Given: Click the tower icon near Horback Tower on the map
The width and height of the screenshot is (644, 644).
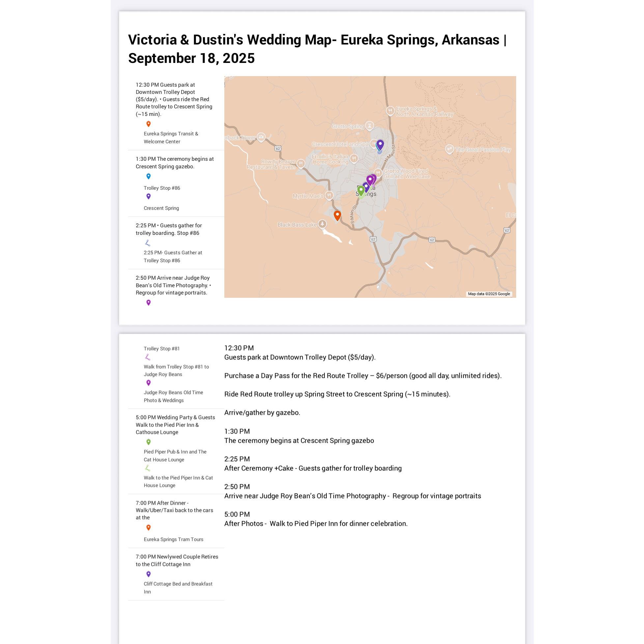Looking at the screenshot, I should (261, 137).
